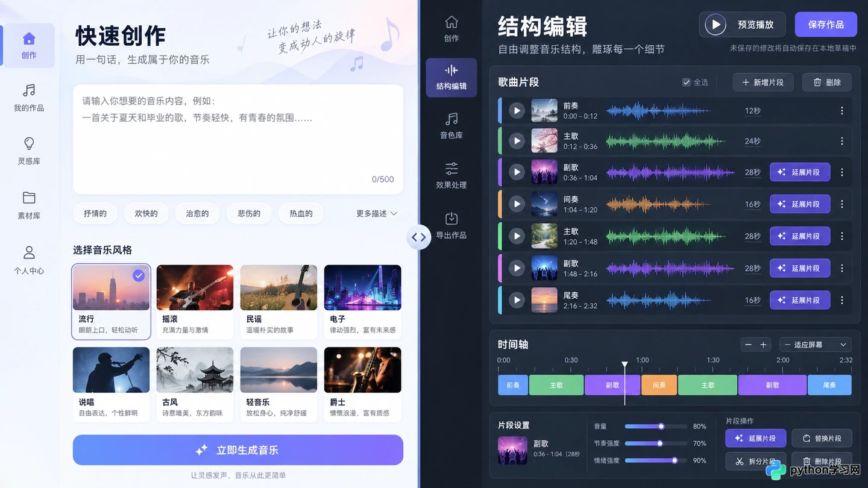Click the 立即生成音乐 button
The height and width of the screenshot is (488, 868).
[x=238, y=450]
